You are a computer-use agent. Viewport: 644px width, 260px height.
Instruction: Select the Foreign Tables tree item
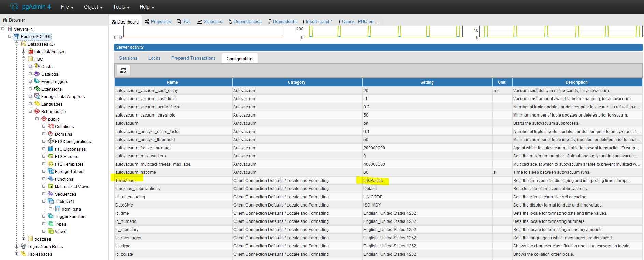69,171
